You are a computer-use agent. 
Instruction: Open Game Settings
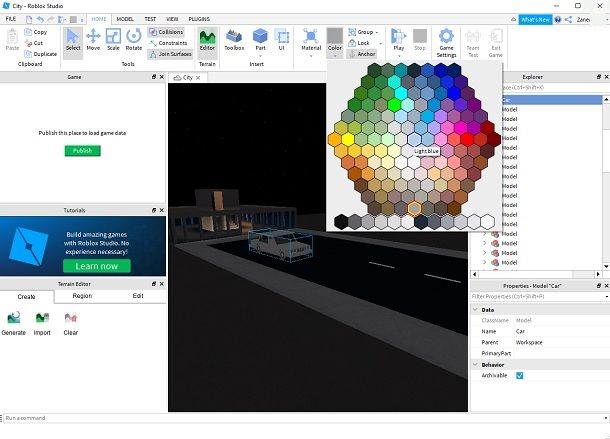pos(446,43)
